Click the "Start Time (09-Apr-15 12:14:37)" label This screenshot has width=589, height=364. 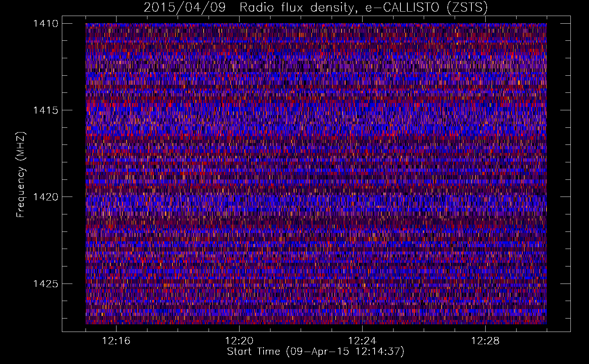(316, 352)
